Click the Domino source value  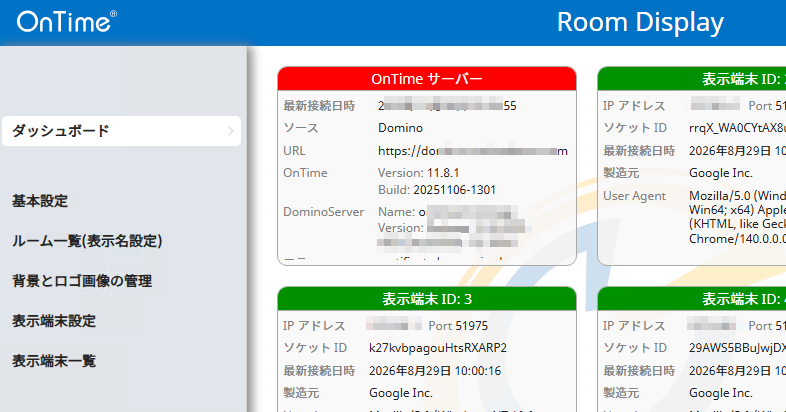click(x=401, y=128)
